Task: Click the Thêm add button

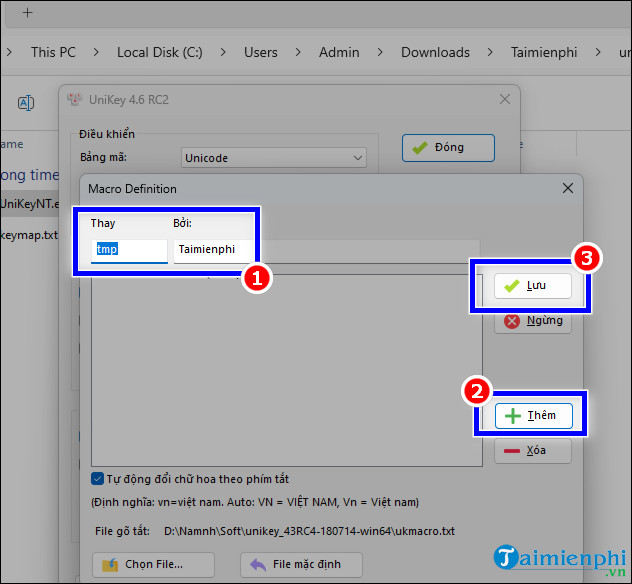Action: click(x=533, y=416)
